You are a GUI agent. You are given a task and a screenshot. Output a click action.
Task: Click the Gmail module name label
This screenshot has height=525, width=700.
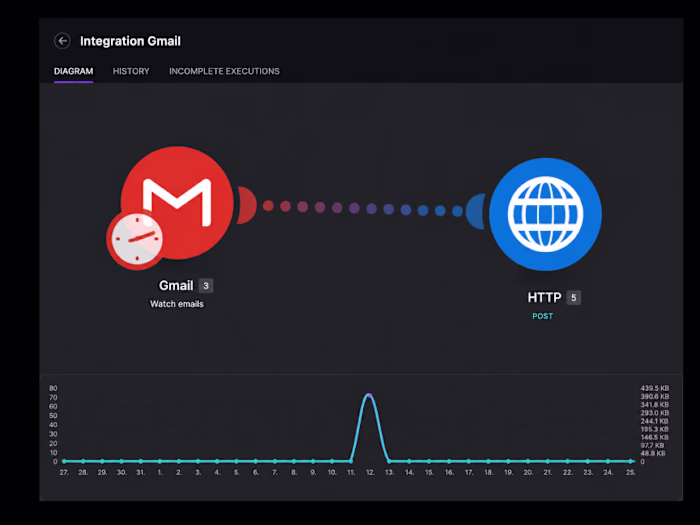pyautogui.click(x=176, y=286)
